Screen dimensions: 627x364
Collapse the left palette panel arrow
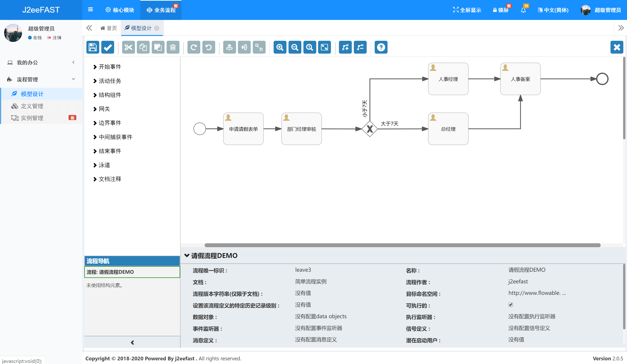point(132,342)
